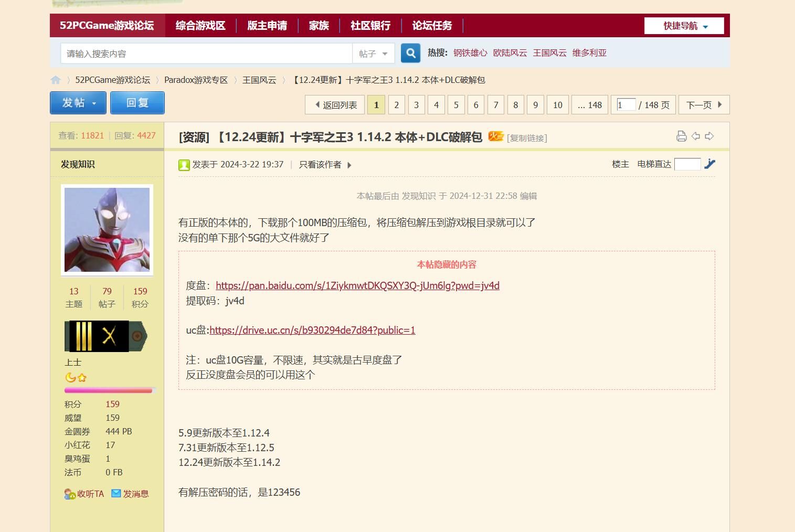
Task: Click the search content input field
Action: click(x=206, y=54)
